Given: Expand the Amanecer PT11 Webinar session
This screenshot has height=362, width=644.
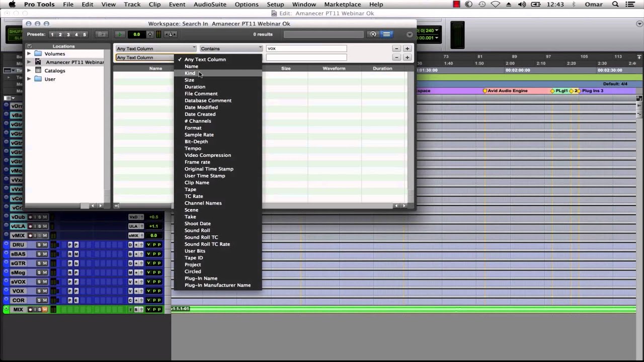Looking at the screenshot, I should [29, 62].
